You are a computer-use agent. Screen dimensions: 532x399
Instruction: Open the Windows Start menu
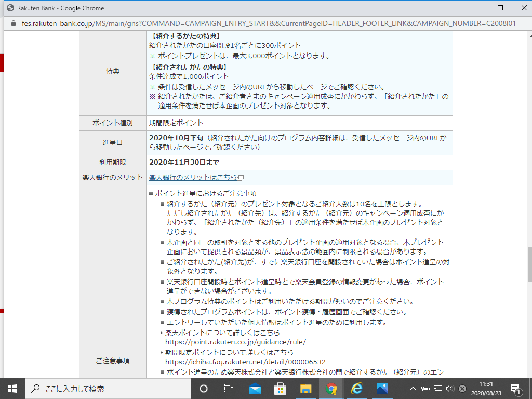(12, 389)
